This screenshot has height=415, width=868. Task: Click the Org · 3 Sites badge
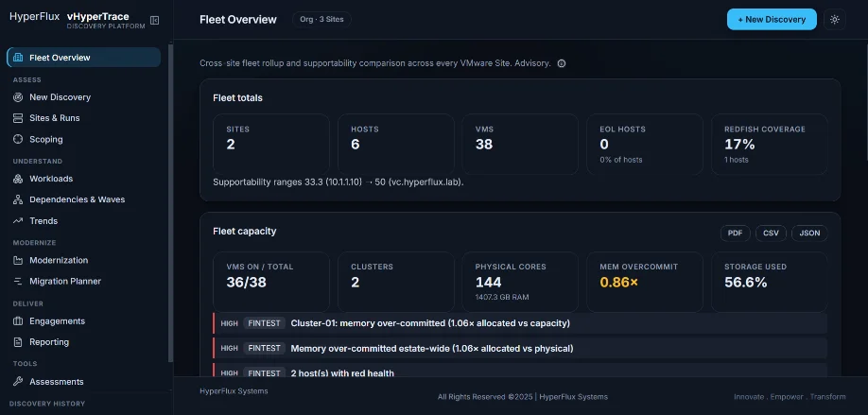point(321,19)
